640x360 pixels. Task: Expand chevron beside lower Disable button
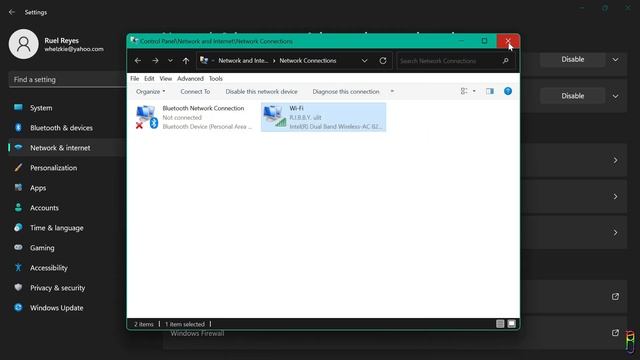coord(615,96)
